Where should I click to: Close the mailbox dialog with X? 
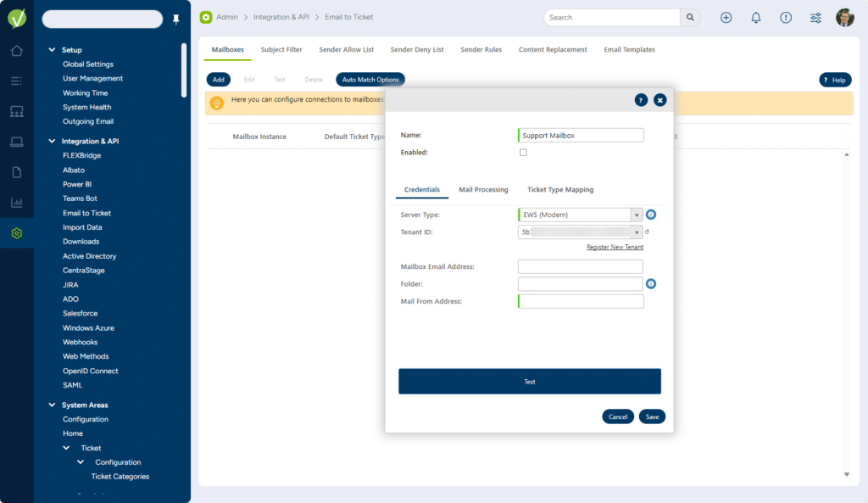coord(659,100)
